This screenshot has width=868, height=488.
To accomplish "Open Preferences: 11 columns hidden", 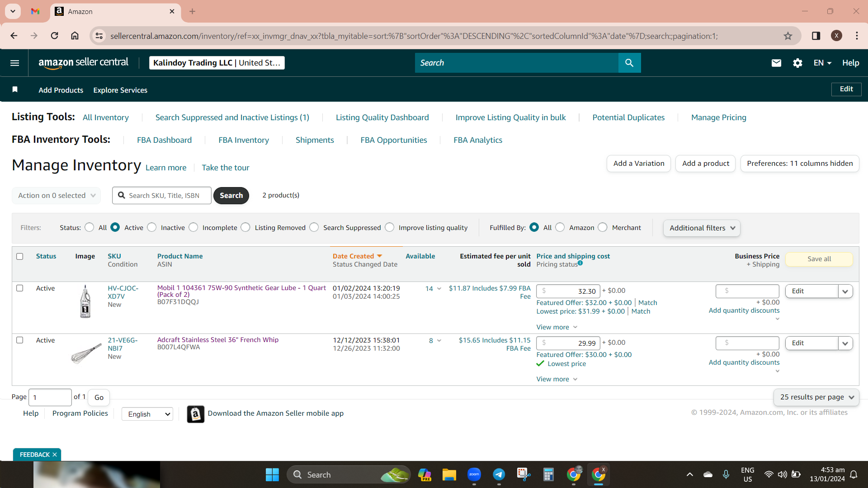I will 800,164.
